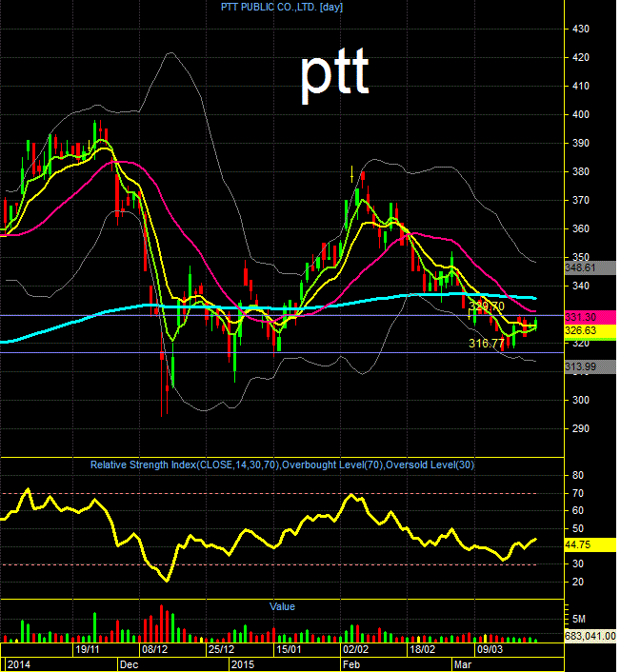
Task: Click the Dec month label
Action: 130,664
